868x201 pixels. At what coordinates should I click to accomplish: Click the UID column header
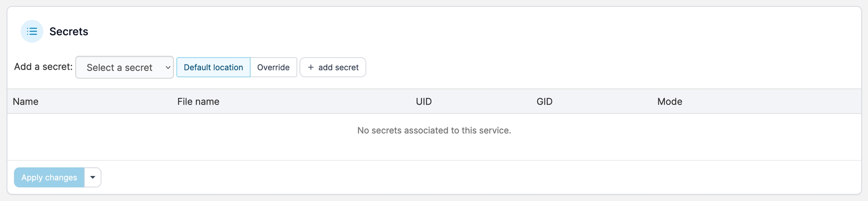click(x=424, y=102)
